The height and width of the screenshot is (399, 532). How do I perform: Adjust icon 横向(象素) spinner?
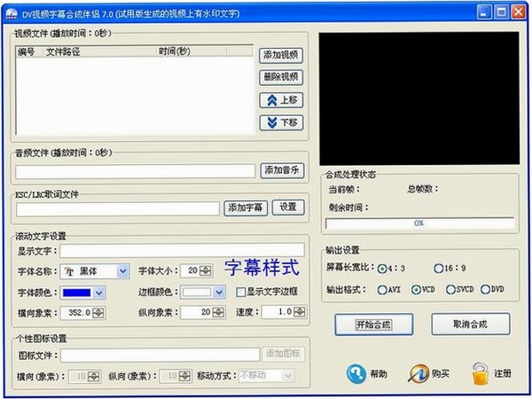click(93, 376)
